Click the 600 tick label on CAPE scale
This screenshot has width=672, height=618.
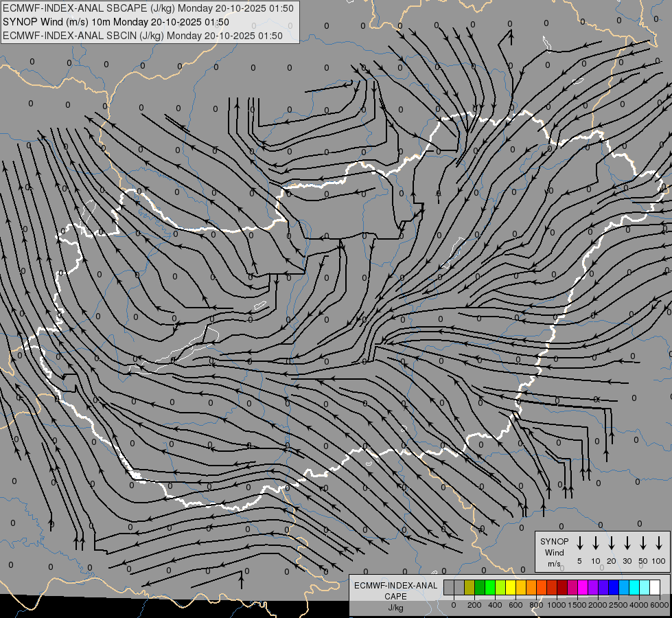pyautogui.click(x=515, y=605)
